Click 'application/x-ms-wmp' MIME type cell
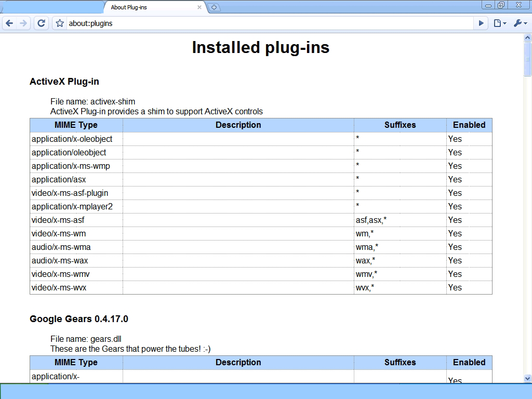This screenshot has height=399, width=532. [x=76, y=166]
